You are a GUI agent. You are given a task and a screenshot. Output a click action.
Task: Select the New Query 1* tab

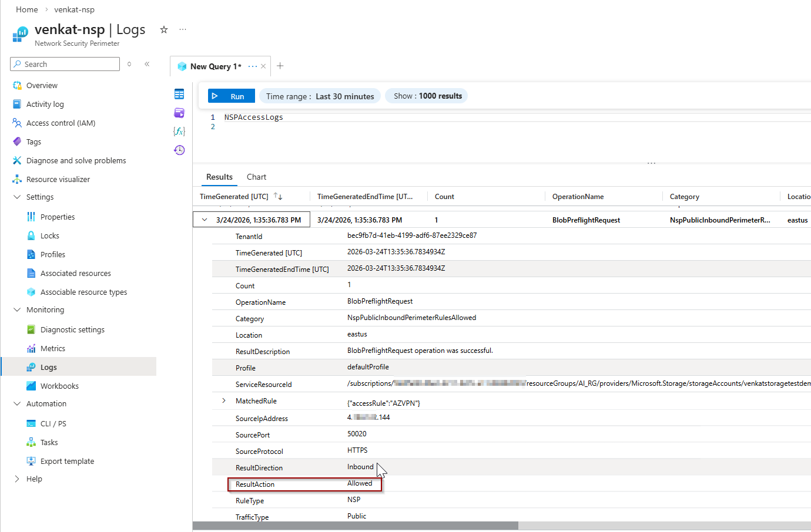tap(216, 67)
